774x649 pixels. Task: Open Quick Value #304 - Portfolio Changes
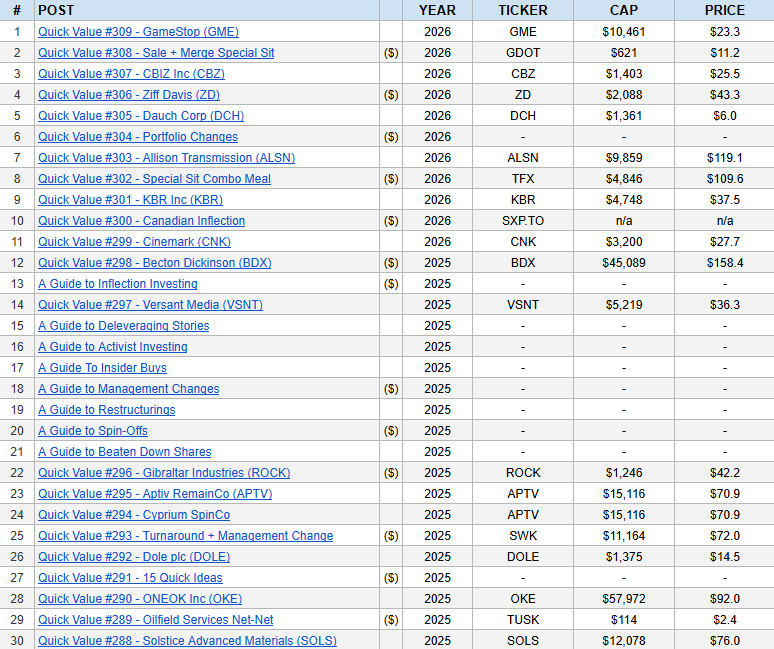click(x=138, y=137)
